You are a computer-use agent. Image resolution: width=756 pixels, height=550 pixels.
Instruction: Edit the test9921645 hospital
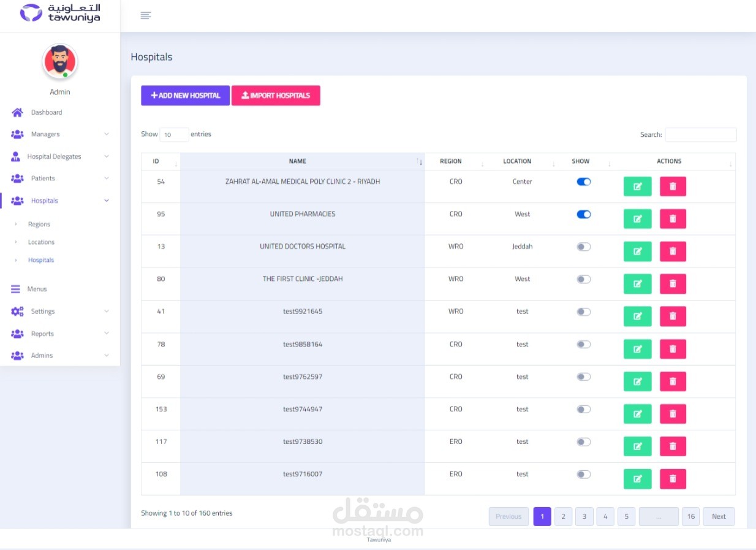point(637,316)
